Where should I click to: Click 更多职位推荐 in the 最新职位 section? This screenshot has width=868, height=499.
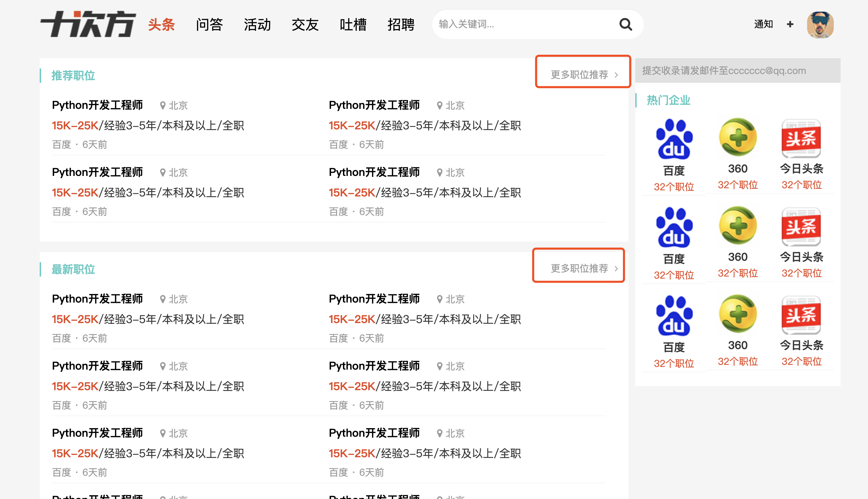click(584, 268)
